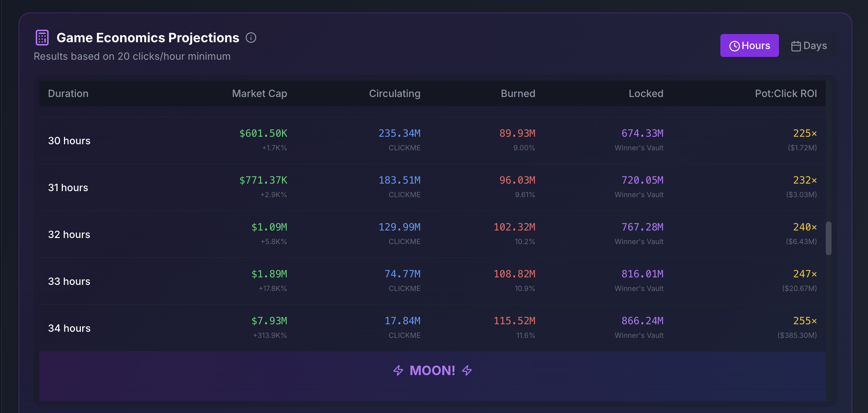
Task: Click market cap value $771.37K
Action: 263,180
